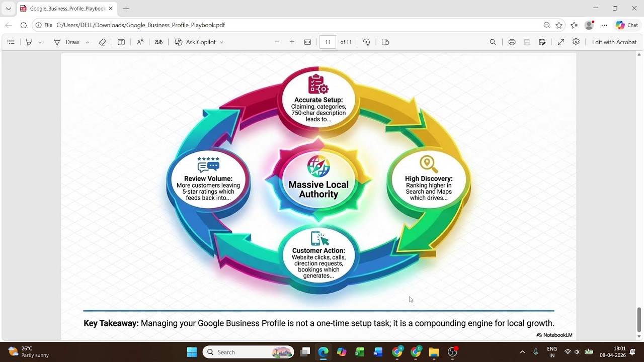The width and height of the screenshot is (644, 362).
Task: Click Ask Copilot button
Action: click(x=195, y=42)
